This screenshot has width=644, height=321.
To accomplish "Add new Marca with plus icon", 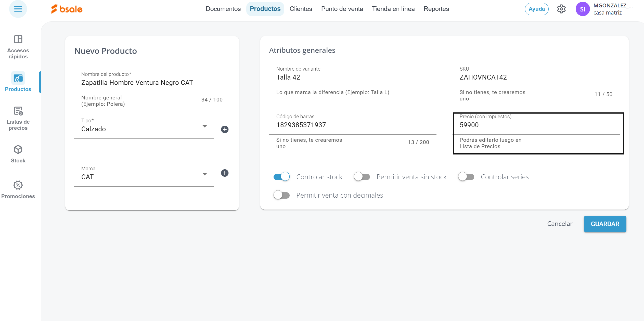I will pos(225,173).
